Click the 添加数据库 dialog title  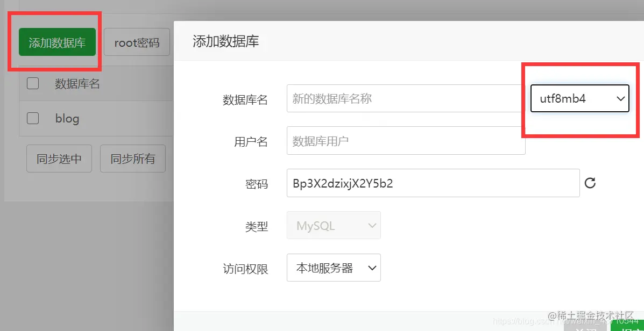click(226, 41)
